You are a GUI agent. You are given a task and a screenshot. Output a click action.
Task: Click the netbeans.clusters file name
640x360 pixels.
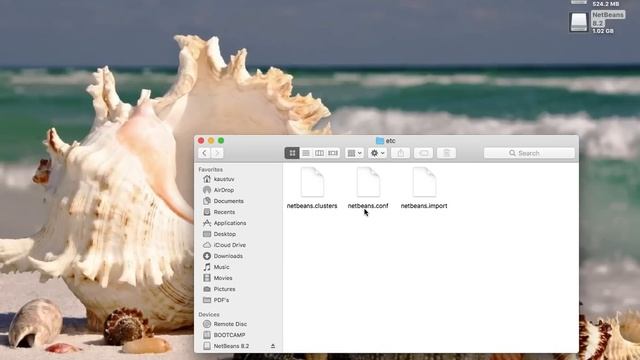312,206
